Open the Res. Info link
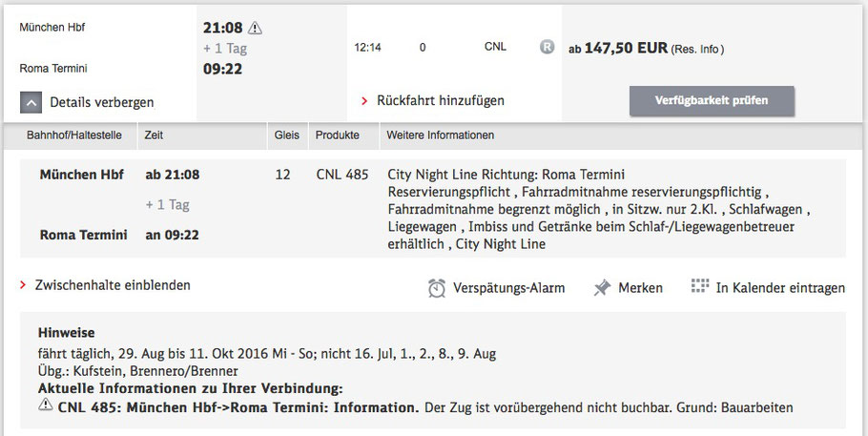868x436 pixels. (696, 48)
